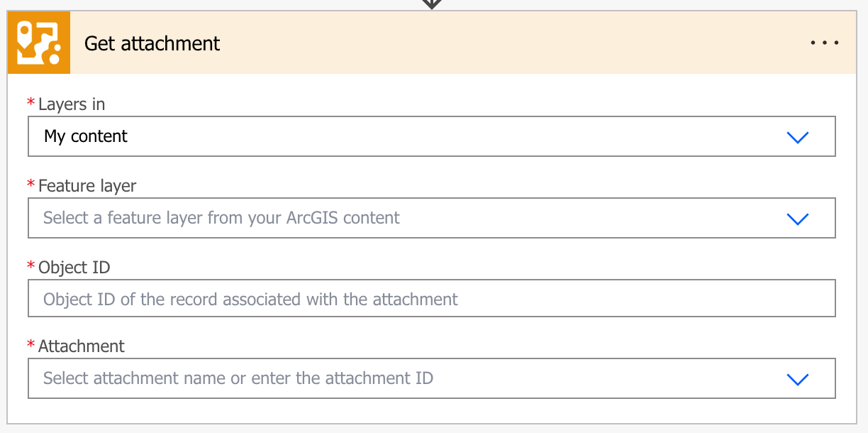Screen dimensions: 868x433
Task: Click the Object ID input field
Action: [431, 299]
